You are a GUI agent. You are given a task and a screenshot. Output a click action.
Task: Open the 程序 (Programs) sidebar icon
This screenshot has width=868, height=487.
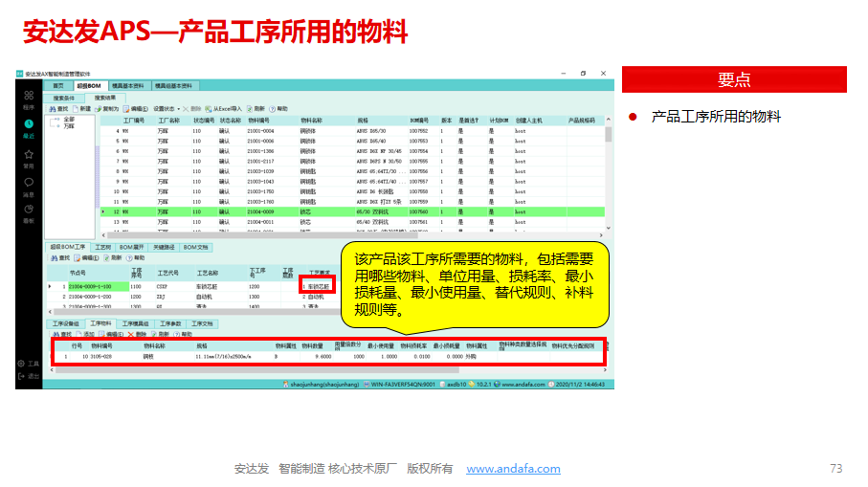29,97
